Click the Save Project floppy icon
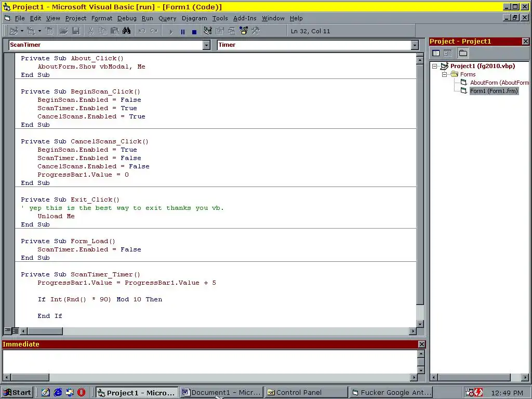The height and width of the screenshot is (399, 532). coord(76,31)
